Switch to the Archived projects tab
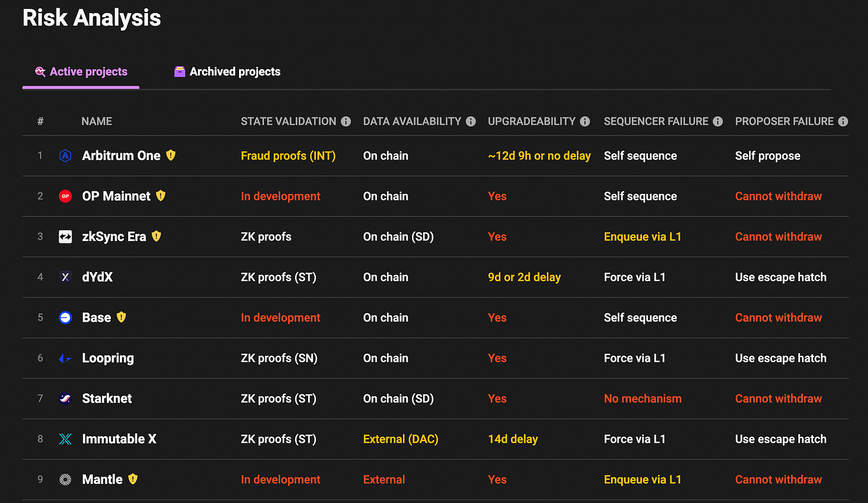The width and height of the screenshot is (868, 503). (x=227, y=72)
